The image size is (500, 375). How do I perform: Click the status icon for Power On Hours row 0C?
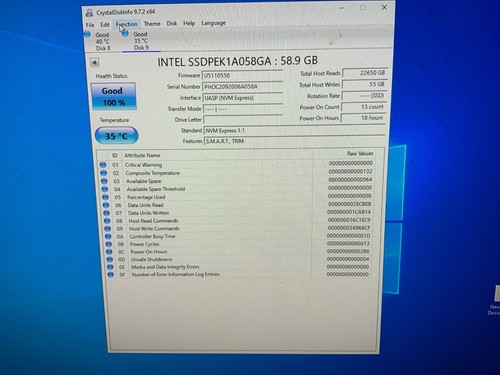pos(109,252)
